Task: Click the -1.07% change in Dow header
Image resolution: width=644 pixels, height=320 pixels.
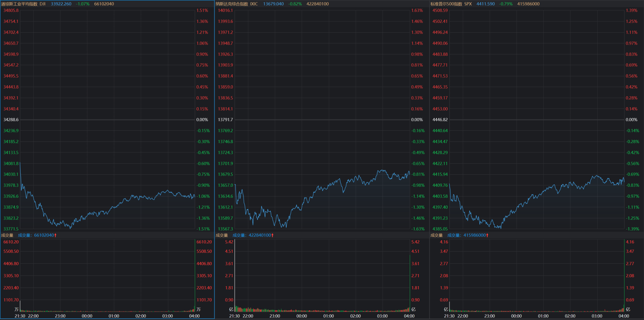Action: coord(83,4)
